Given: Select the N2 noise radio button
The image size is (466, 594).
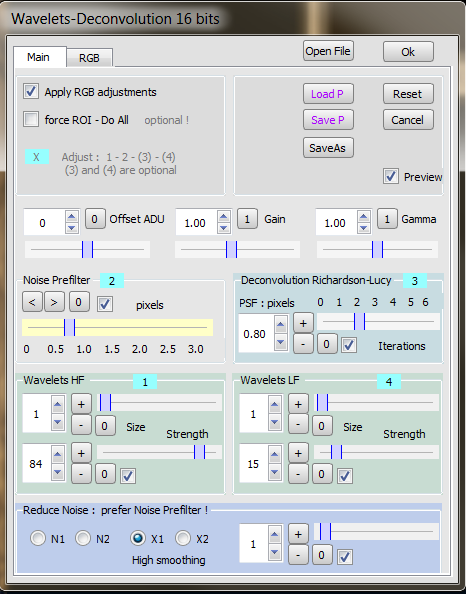Looking at the screenshot, I should click(x=83, y=538).
